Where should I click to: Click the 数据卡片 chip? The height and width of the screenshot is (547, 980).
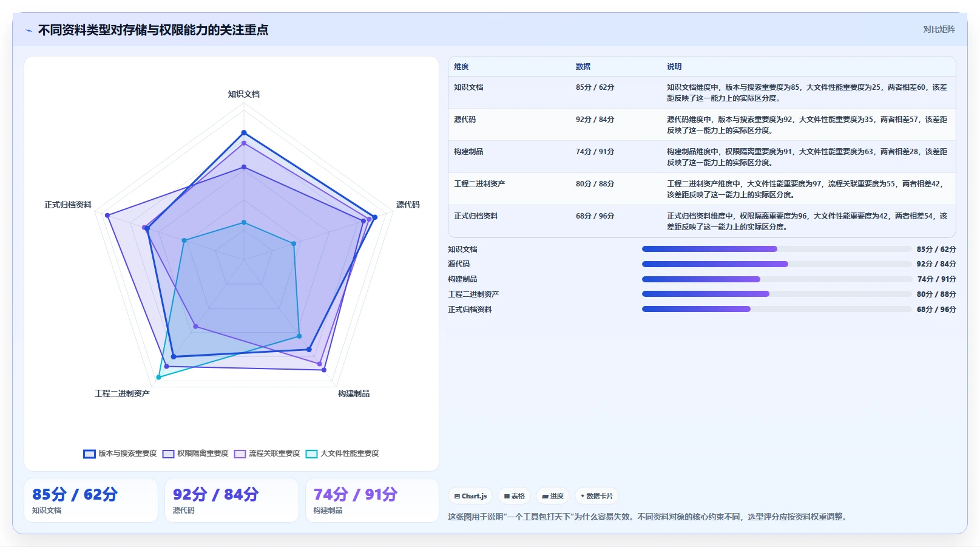[x=596, y=496]
